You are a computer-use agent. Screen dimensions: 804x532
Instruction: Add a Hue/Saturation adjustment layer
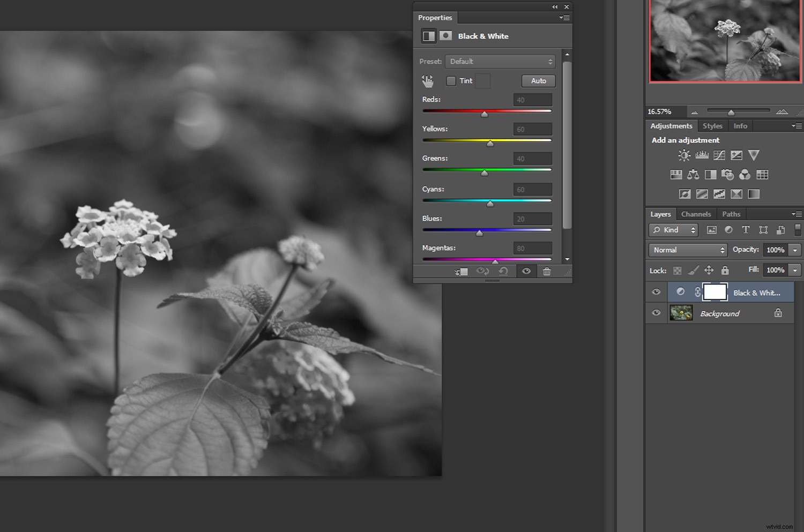[675, 174]
